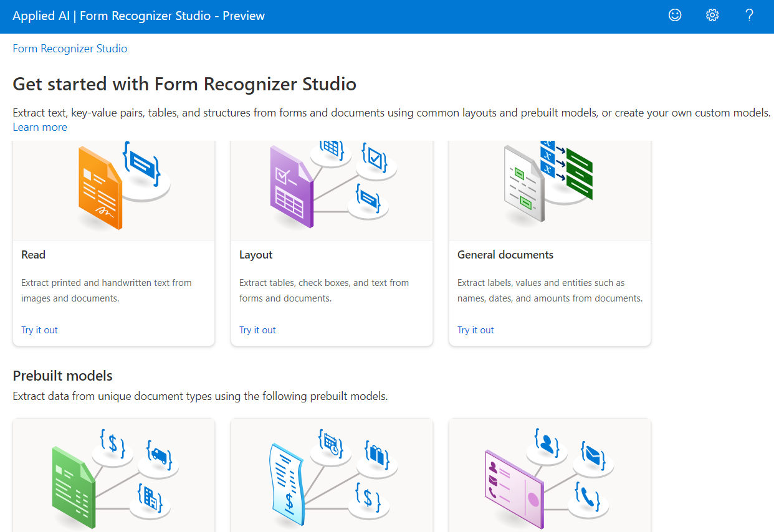The width and height of the screenshot is (774, 532).
Task: Click the text field braces icon in Read card
Action: [142, 165]
